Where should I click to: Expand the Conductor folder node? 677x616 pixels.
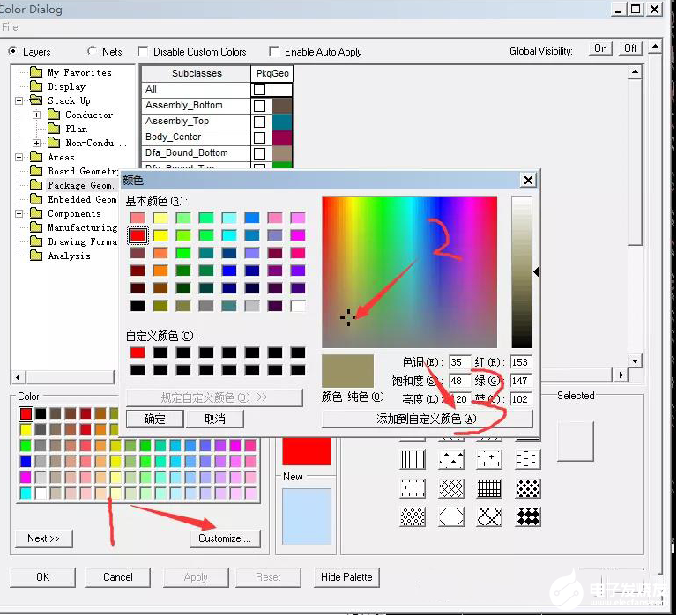tap(37, 115)
